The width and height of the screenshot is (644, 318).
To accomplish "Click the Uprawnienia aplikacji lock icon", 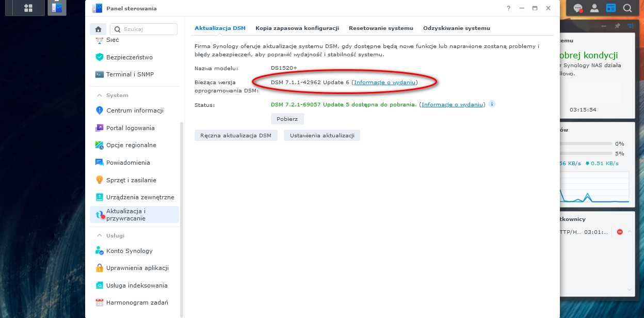I will point(100,268).
